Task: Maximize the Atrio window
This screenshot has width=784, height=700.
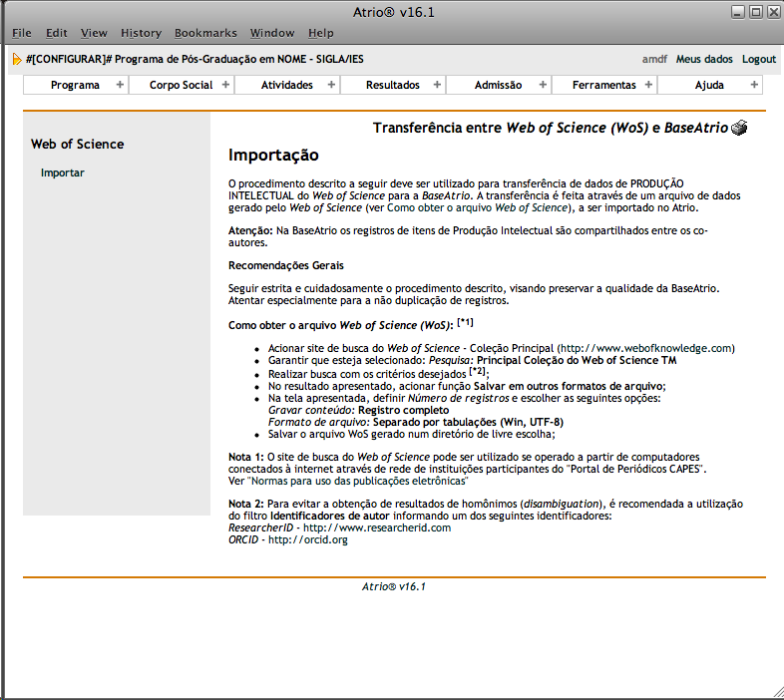Action: click(x=755, y=12)
